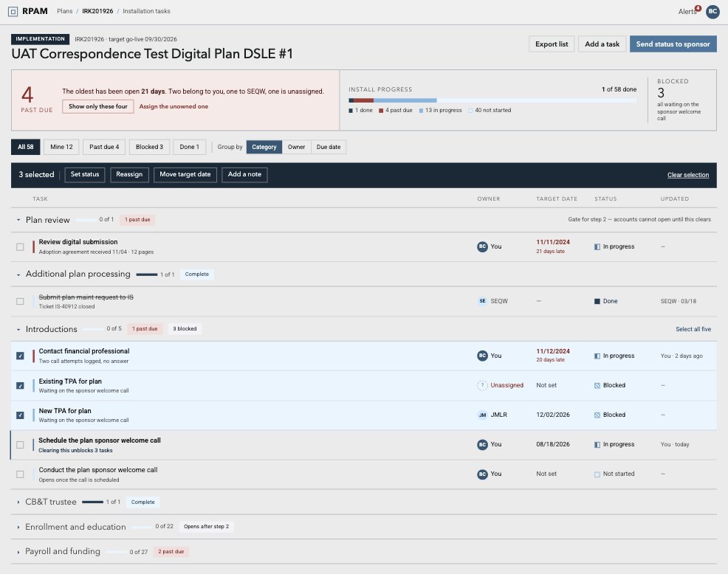Collapse the Introductions section
The image size is (728, 574).
pyautogui.click(x=18, y=330)
